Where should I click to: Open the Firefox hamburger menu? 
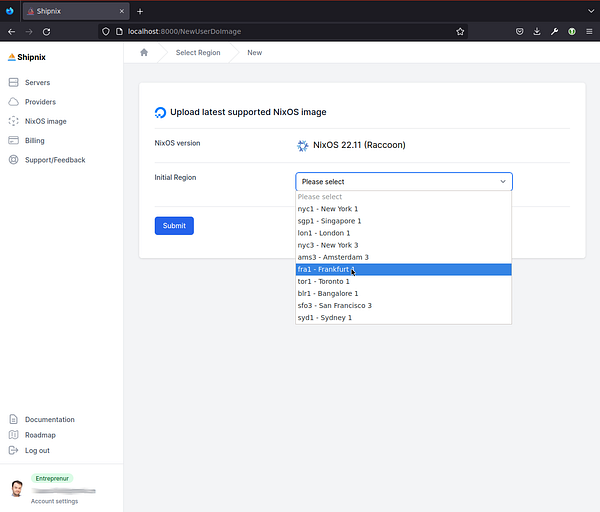589,32
